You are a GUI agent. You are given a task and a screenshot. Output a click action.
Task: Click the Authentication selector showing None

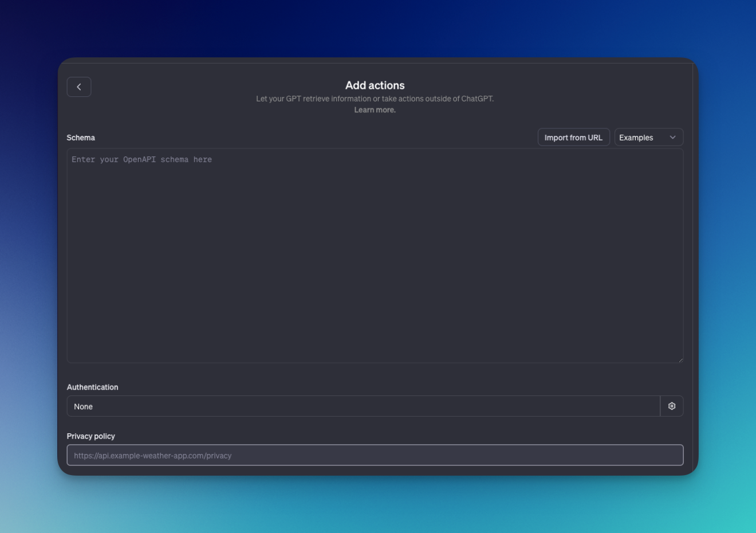[364, 406]
